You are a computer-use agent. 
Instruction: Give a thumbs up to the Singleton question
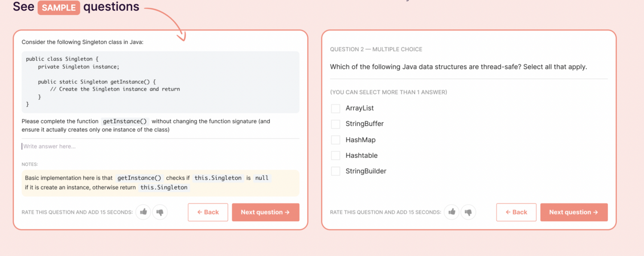click(x=143, y=212)
